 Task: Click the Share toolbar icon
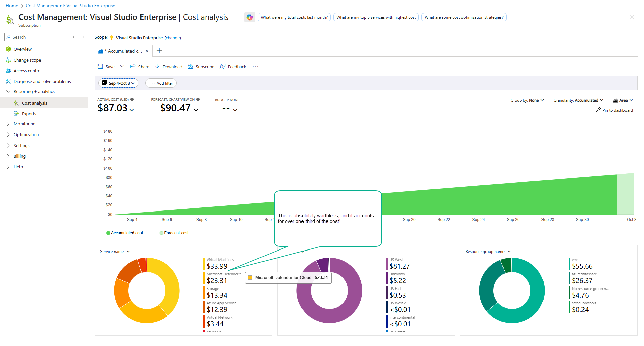pyautogui.click(x=133, y=67)
